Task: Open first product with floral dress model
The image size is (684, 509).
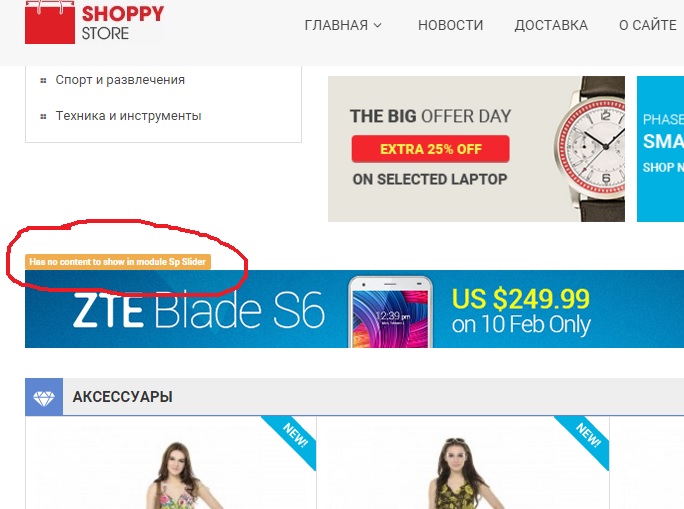Action: [x=171, y=463]
